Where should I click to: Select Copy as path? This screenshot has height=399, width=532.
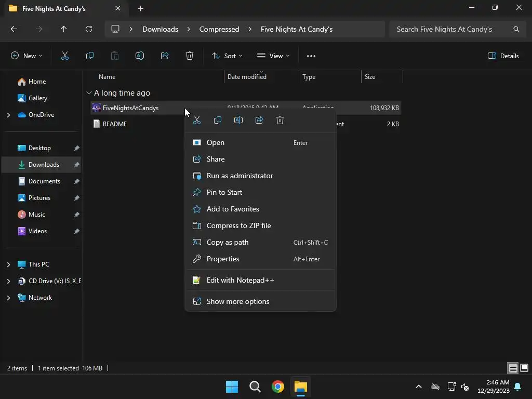point(261,242)
